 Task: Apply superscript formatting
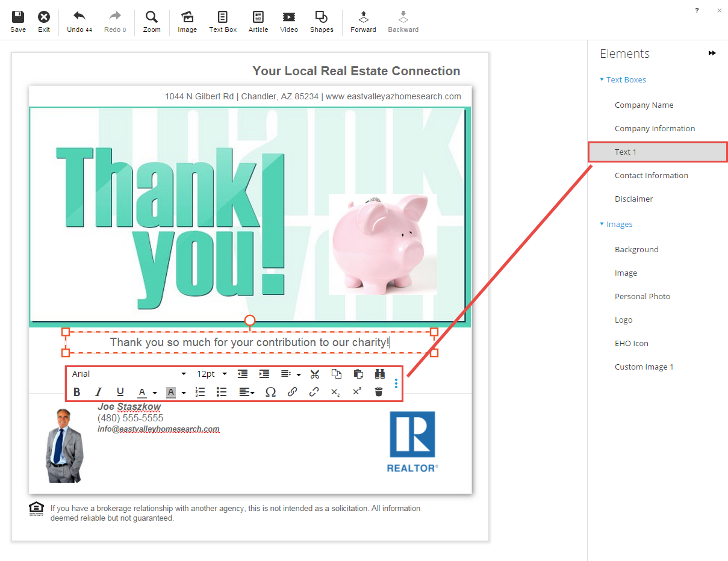point(357,391)
